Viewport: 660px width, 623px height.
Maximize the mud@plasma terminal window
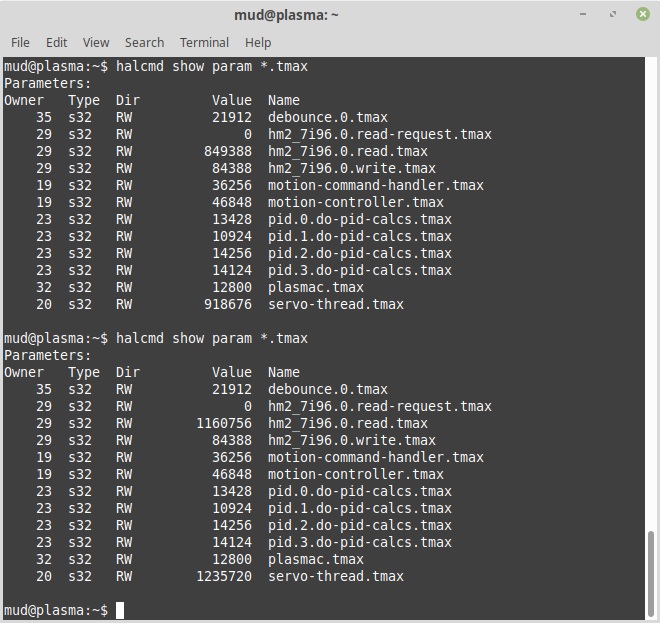pyautogui.click(x=613, y=14)
